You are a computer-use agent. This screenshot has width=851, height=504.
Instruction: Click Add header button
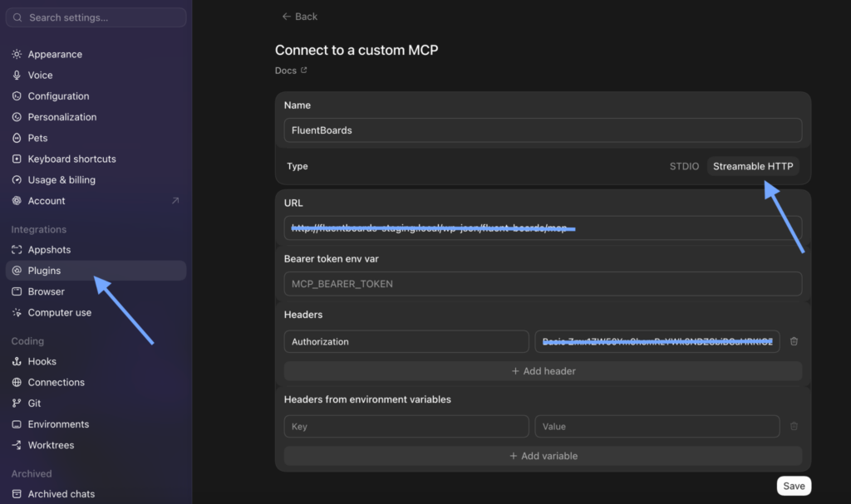point(543,371)
